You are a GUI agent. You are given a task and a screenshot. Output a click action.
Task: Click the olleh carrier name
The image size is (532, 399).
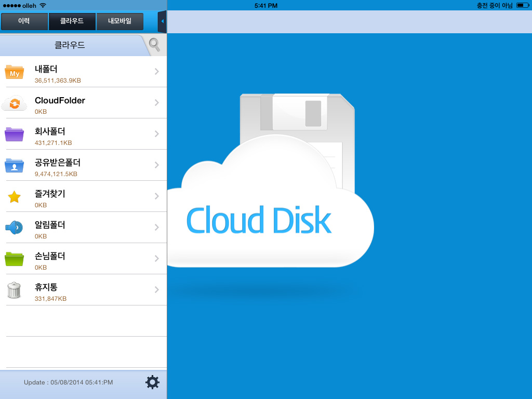pyautogui.click(x=29, y=6)
